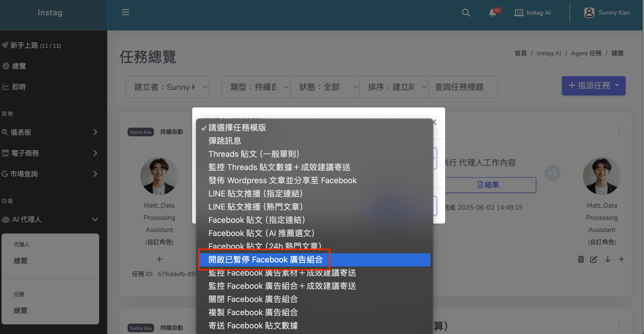Choose 開啟已暫停 Facebook 廣告組合 option

click(266, 260)
